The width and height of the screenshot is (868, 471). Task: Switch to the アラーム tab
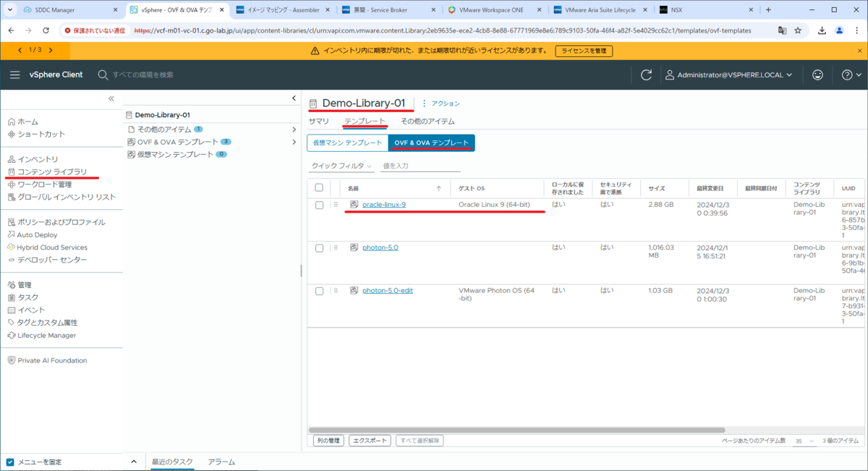coord(221,462)
